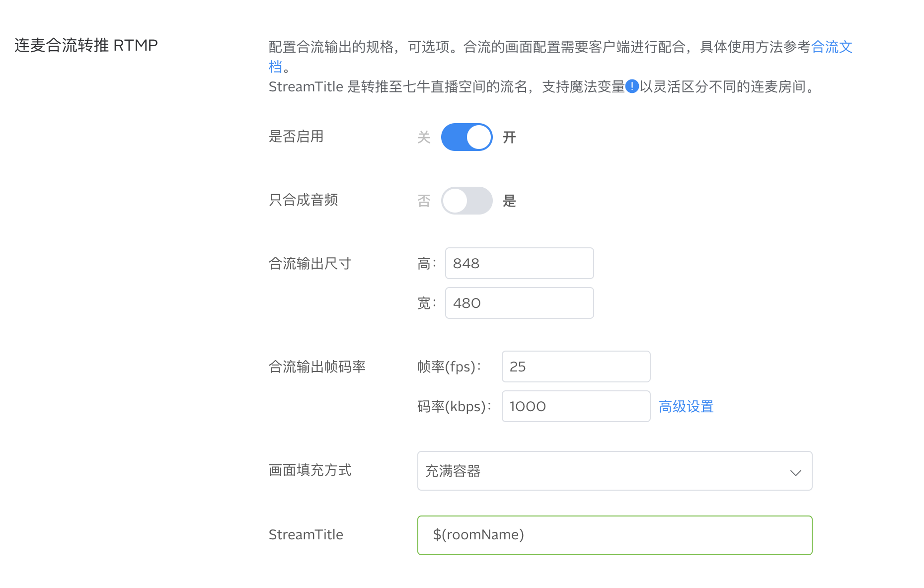Select the 开 label beside enable switch
Viewport: 924px width, 588px height.
pyautogui.click(x=509, y=137)
